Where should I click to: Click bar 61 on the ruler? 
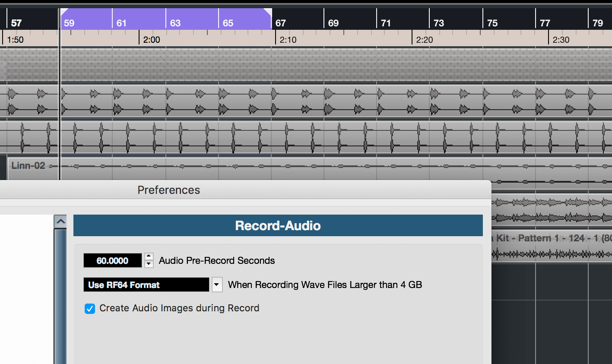[121, 23]
